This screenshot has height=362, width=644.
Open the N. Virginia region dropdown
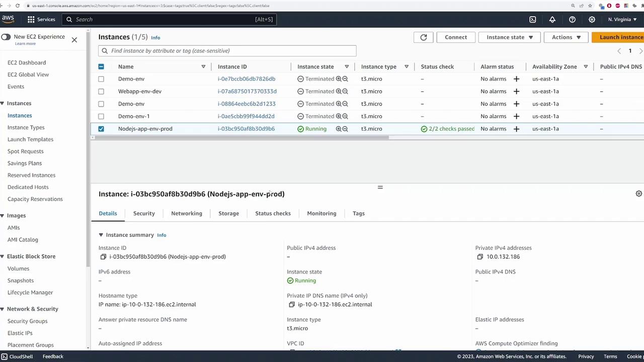pos(622,19)
